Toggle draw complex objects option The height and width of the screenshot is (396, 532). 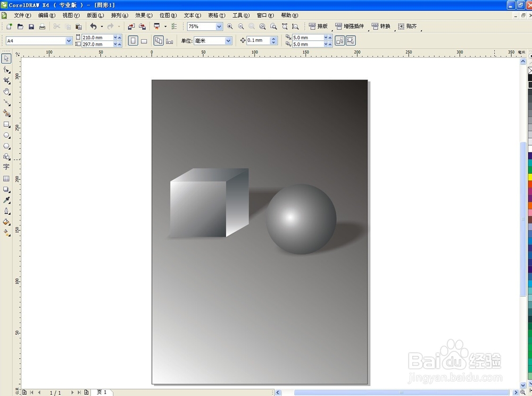tap(351, 41)
